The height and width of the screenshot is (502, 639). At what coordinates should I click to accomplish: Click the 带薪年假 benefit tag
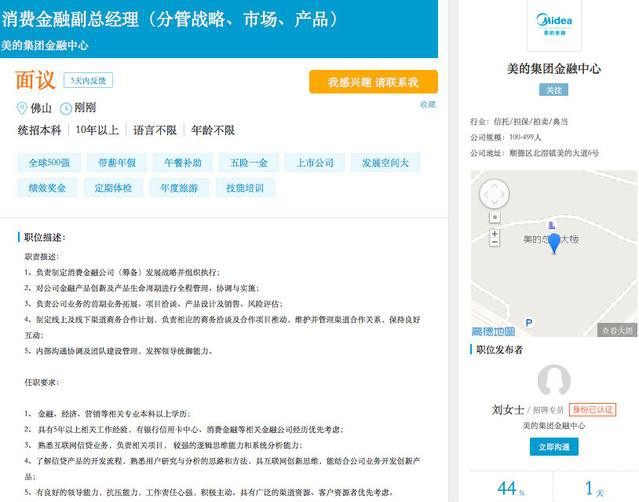point(117,163)
